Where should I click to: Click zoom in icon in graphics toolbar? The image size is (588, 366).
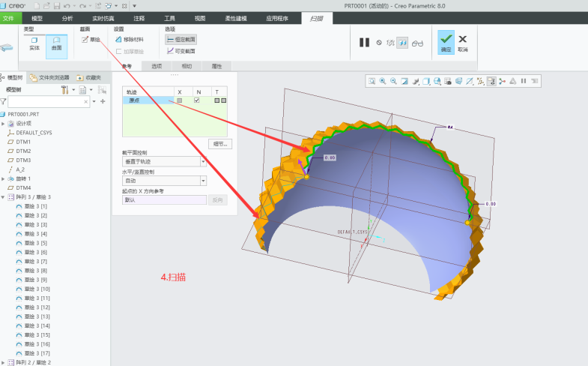pos(383,81)
